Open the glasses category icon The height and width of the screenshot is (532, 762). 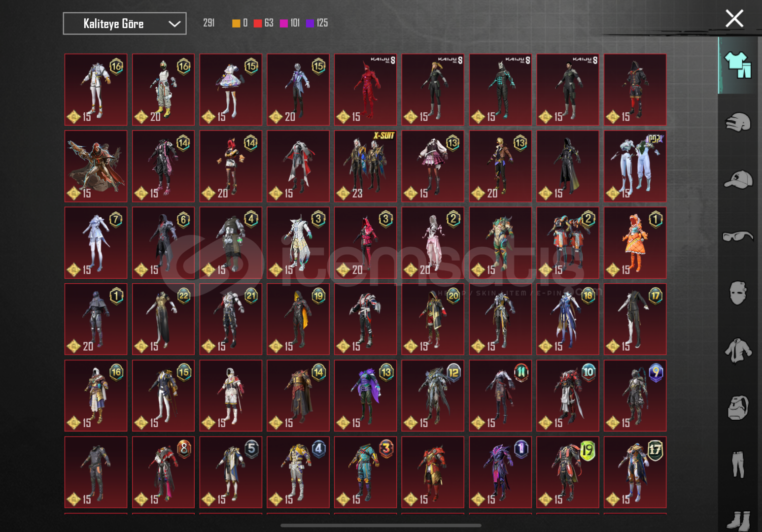pyautogui.click(x=738, y=237)
